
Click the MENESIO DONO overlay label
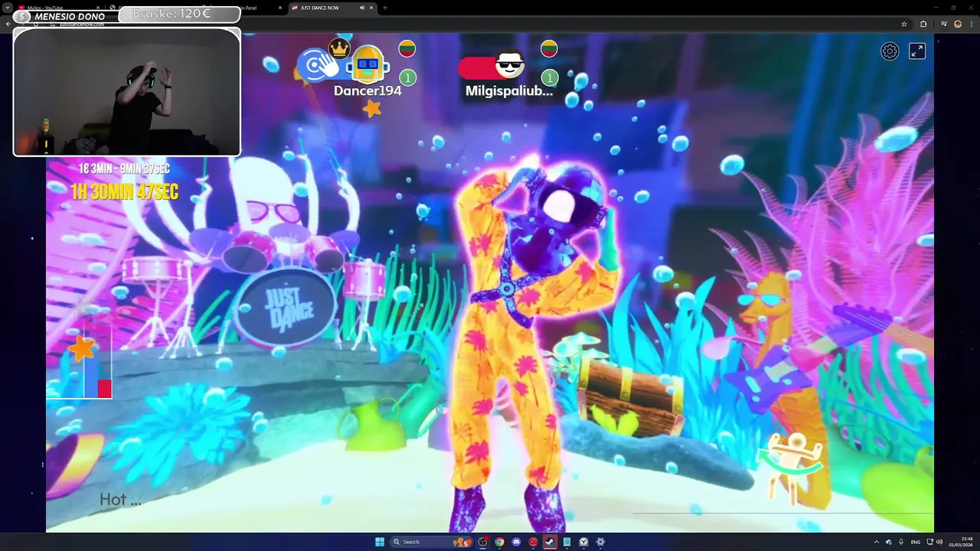pos(65,16)
